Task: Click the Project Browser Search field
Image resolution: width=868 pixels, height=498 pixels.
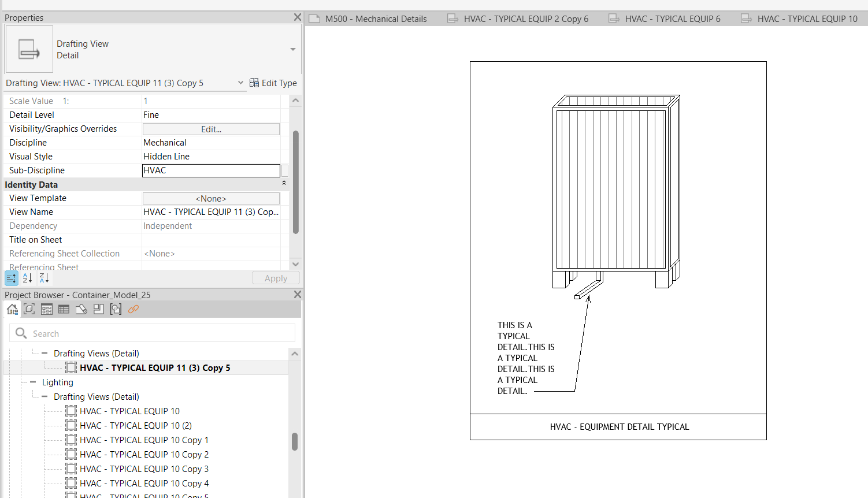Action: (153, 333)
